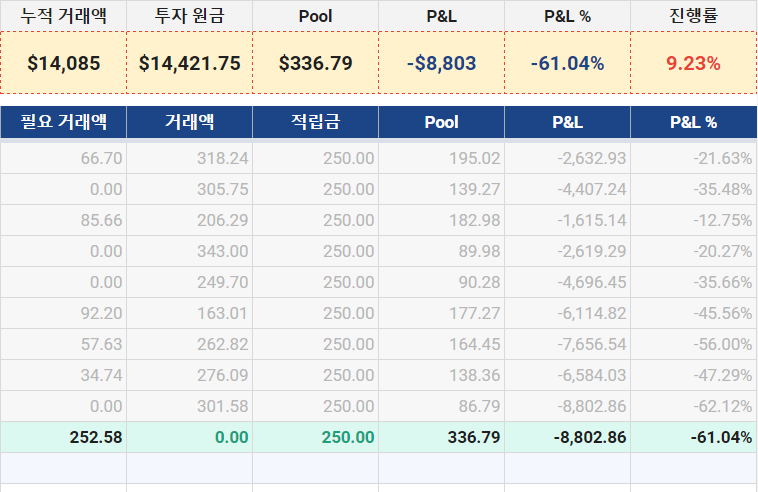Select the 투자 원금 value $14,421.75
This screenshot has width=758, height=492.
190,63
